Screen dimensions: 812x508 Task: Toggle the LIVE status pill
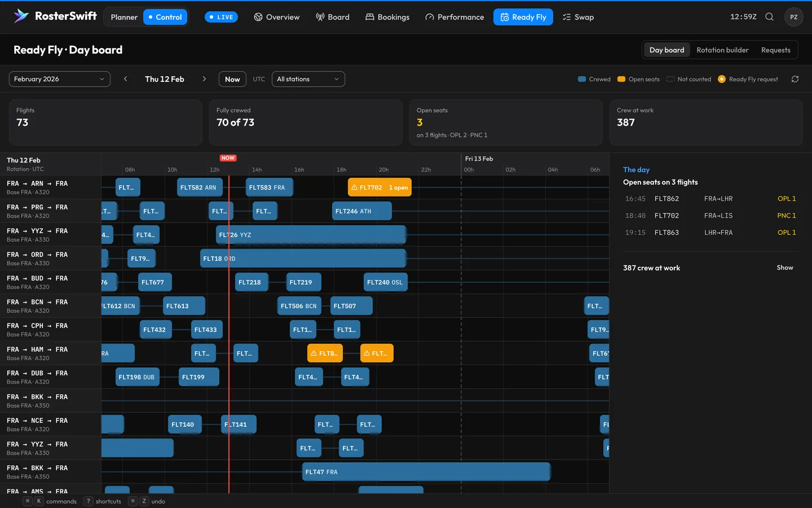click(221, 17)
